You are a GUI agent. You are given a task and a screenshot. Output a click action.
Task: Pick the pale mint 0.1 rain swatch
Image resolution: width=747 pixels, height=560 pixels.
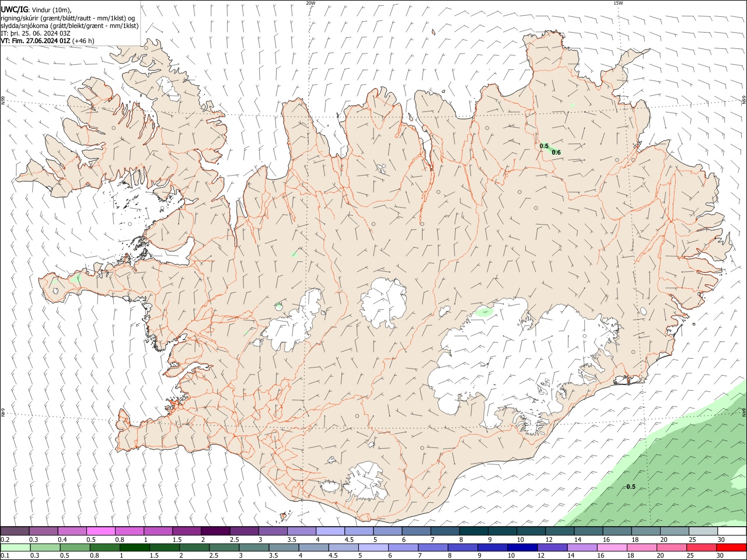click(x=15, y=547)
